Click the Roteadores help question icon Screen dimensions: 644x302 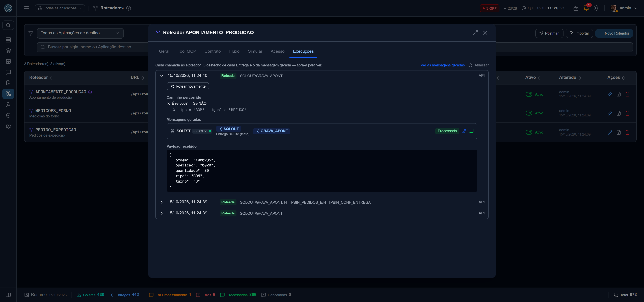point(128,8)
